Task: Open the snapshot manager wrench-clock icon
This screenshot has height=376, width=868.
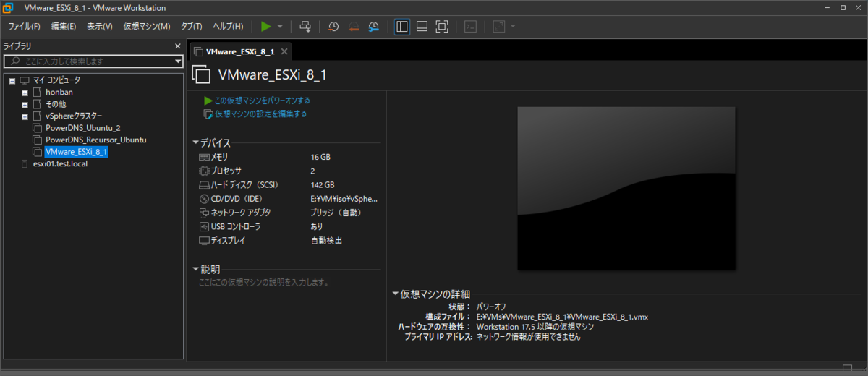Action: pos(374,27)
